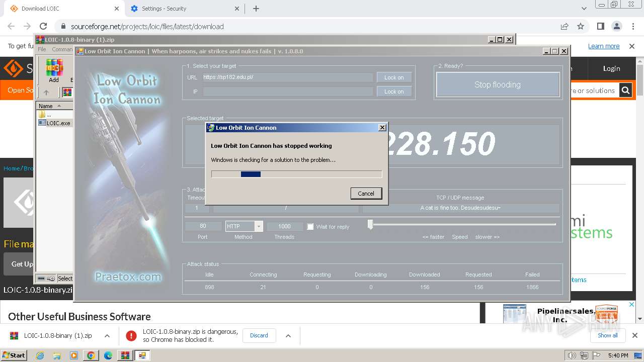Screen dimensions: 644x362
Task: Open Chrome tab search chevron
Action: pos(584,9)
